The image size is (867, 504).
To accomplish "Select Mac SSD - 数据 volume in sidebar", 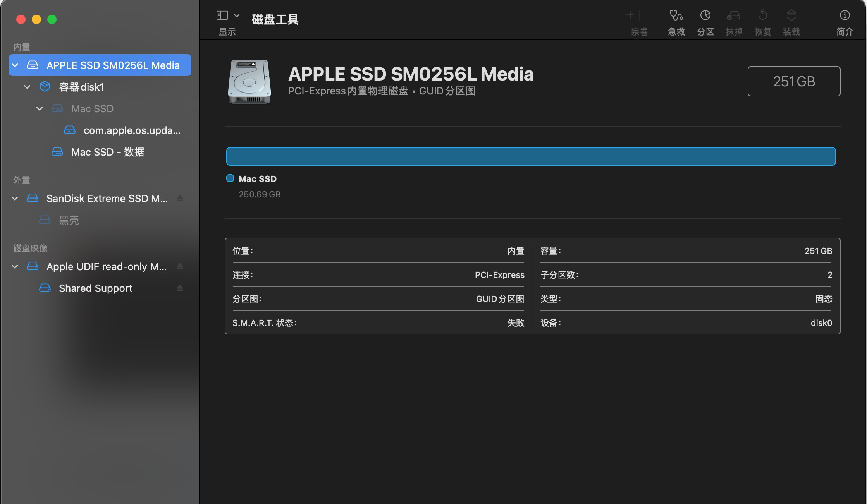I will pyautogui.click(x=108, y=152).
